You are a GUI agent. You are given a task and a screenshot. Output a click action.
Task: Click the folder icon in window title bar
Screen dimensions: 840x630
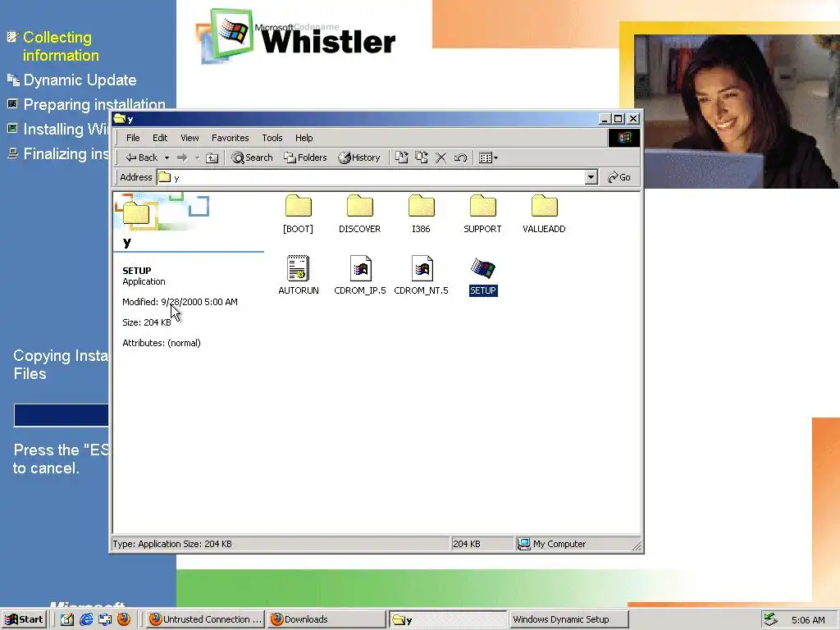[x=120, y=118]
